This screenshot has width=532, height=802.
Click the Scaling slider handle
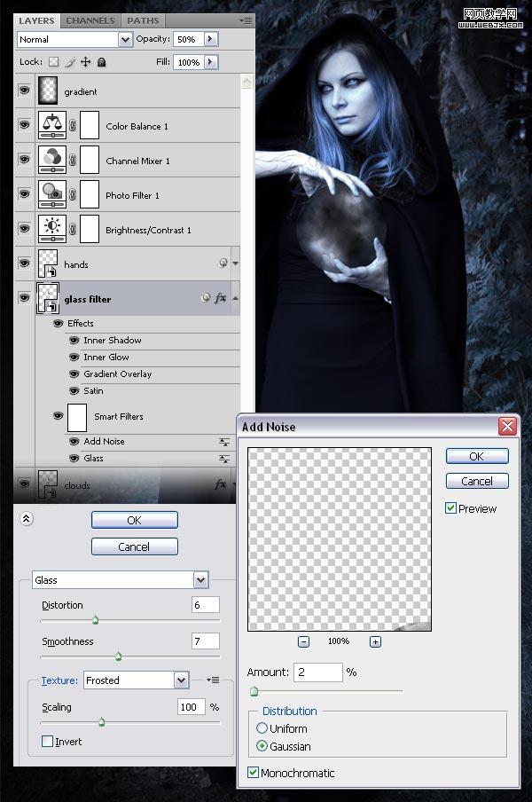(101, 722)
